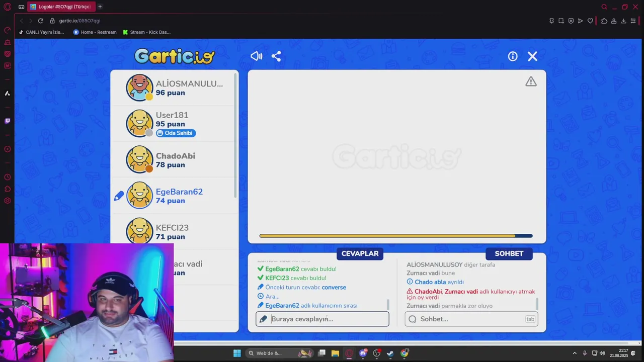
Task: Open the Twitch sidebar icon
Action: 7,121
